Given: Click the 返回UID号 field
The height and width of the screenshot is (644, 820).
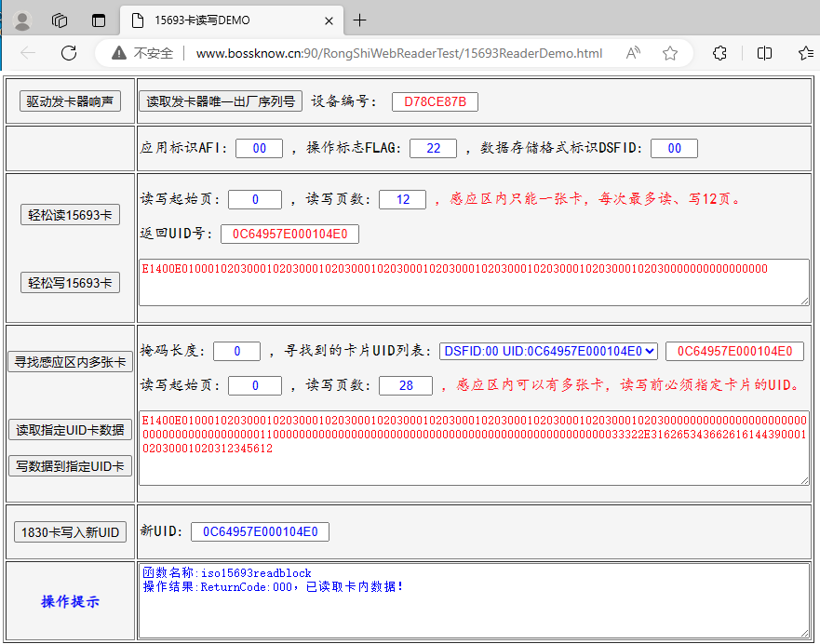Looking at the screenshot, I should click(x=289, y=234).
